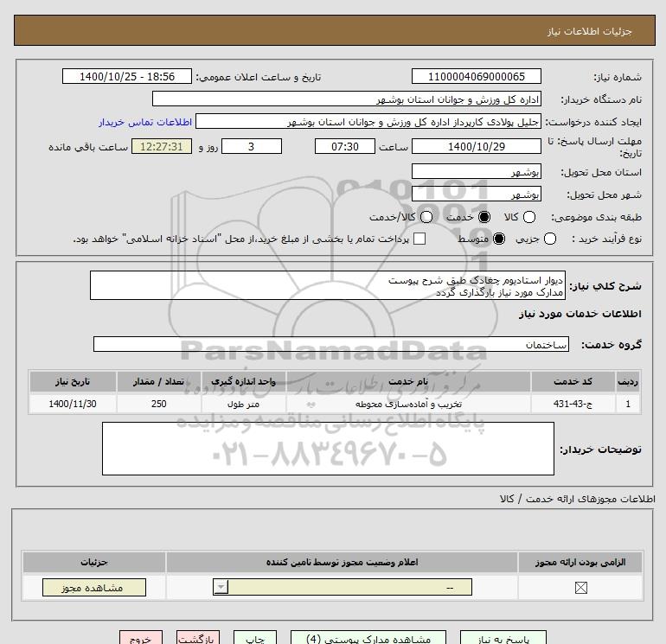Click general need description text area
666x644 pixels.
pyautogui.click(x=328, y=286)
